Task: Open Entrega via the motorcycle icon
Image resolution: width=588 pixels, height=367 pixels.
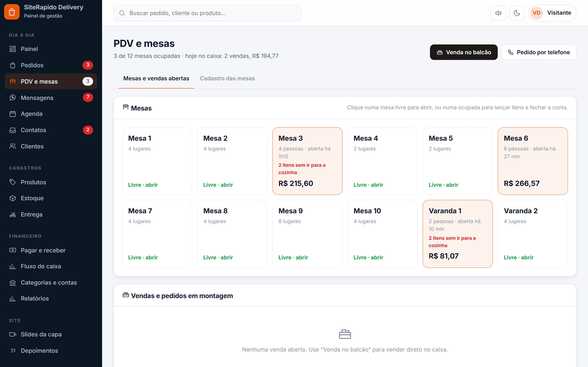Action: pos(13,214)
